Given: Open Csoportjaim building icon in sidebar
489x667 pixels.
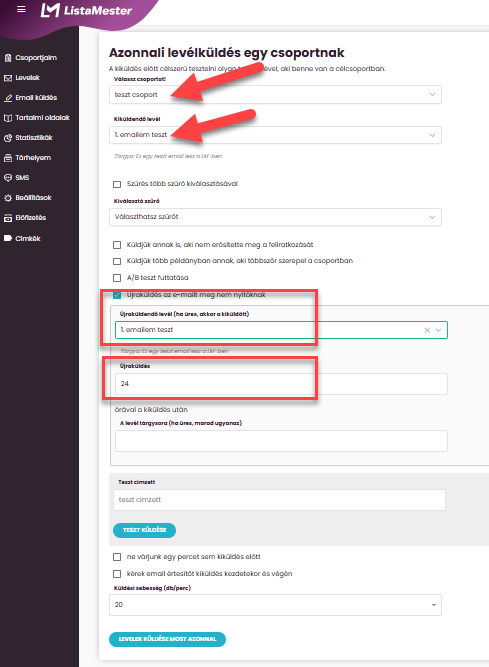Looking at the screenshot, I should (x=8, y=58).
